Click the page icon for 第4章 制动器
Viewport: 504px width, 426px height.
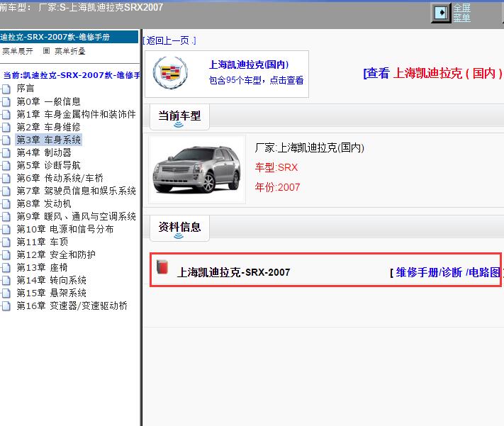tap(6, 152)
